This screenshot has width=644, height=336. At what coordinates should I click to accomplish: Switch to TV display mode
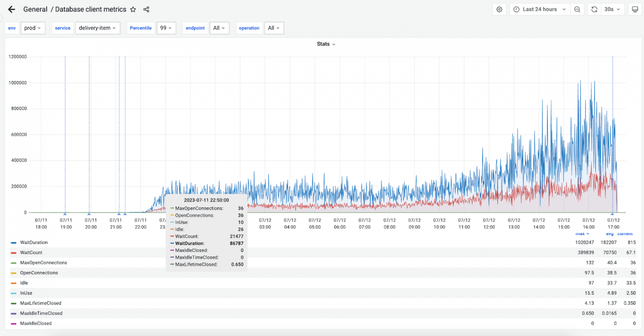tap(635, 10)
